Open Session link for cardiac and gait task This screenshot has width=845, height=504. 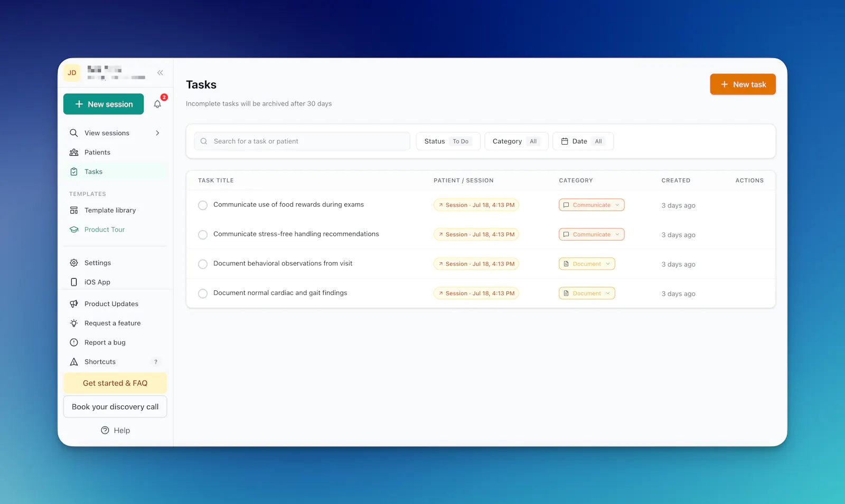click(x=476, y=293)
